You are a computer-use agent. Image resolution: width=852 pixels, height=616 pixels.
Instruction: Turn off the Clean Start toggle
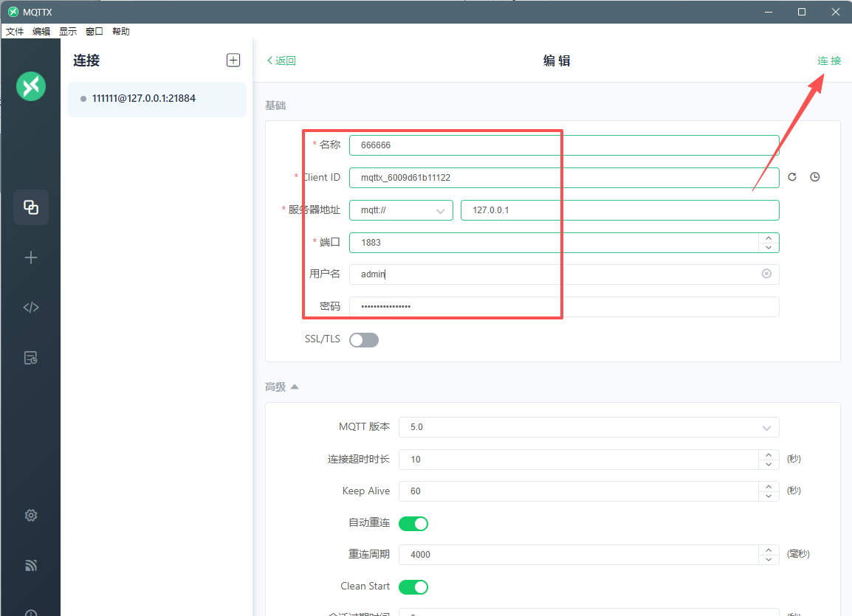point(413,586)
